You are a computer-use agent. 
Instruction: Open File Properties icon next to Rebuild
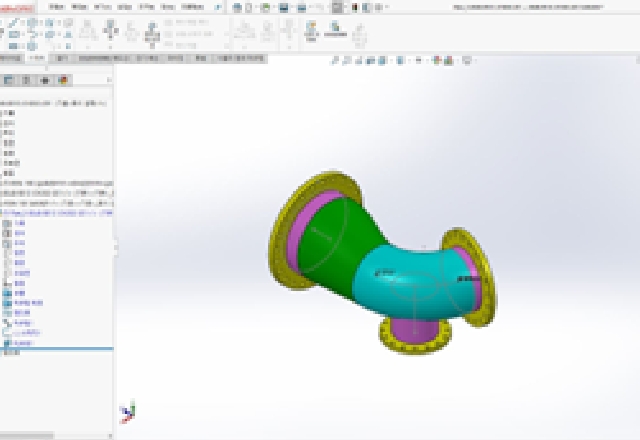point(367,7)
